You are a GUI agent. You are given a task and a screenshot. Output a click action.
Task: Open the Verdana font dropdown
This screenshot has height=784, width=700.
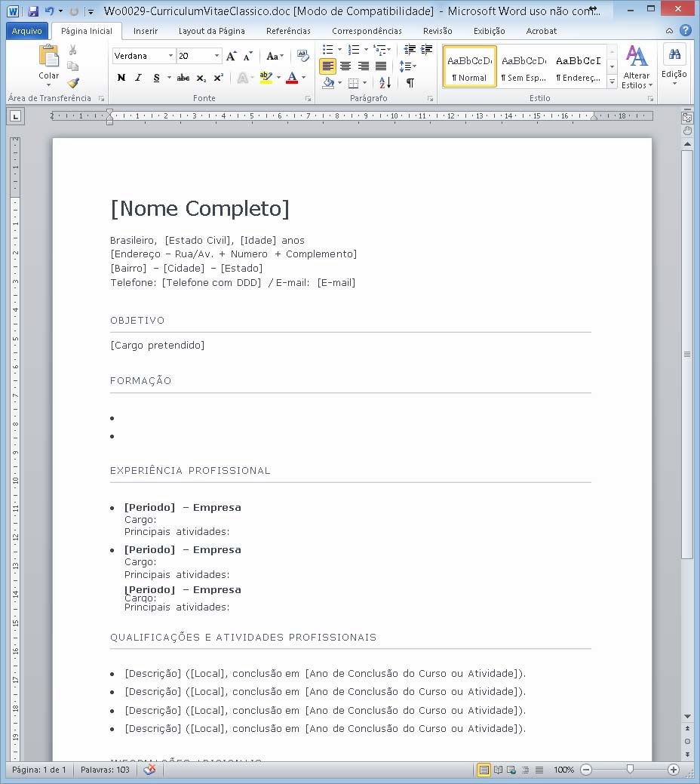170,56
